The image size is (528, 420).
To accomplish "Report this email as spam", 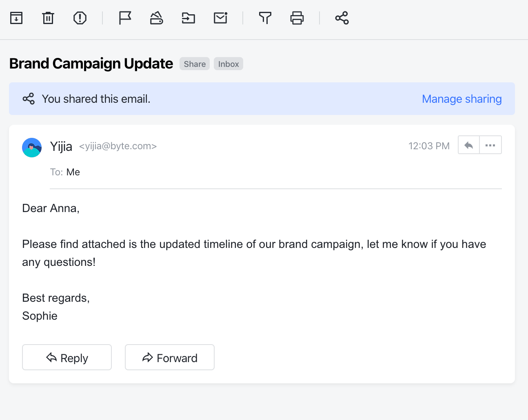I will [80, 18].
